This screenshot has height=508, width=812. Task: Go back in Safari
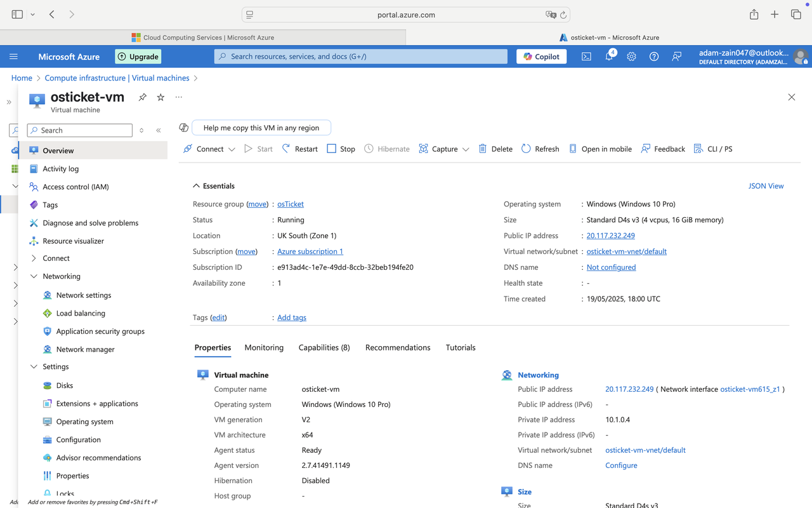pos(51,14)
